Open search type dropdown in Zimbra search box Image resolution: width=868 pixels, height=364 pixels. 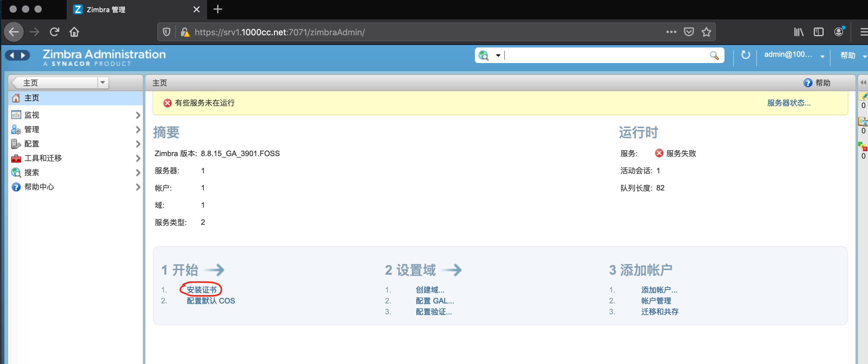[x=498, y=55]
